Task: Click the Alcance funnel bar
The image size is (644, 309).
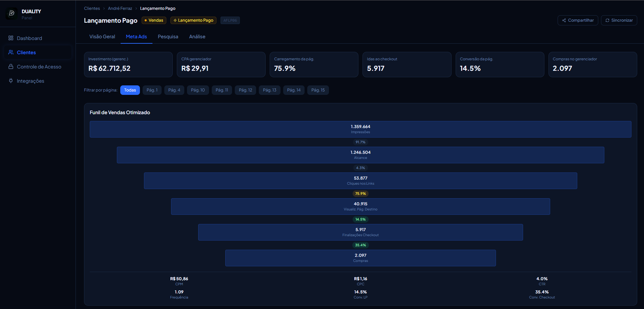Action: 360,155
